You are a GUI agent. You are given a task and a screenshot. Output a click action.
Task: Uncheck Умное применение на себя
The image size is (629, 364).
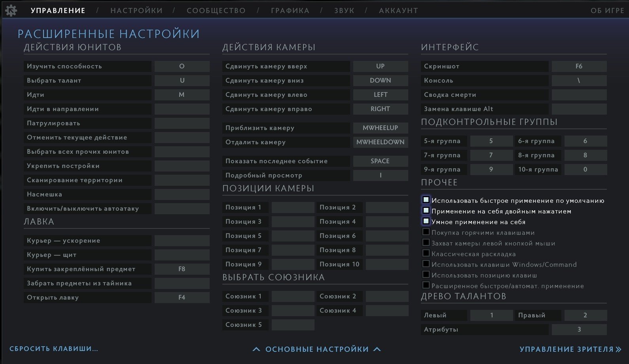pos(426,221)
